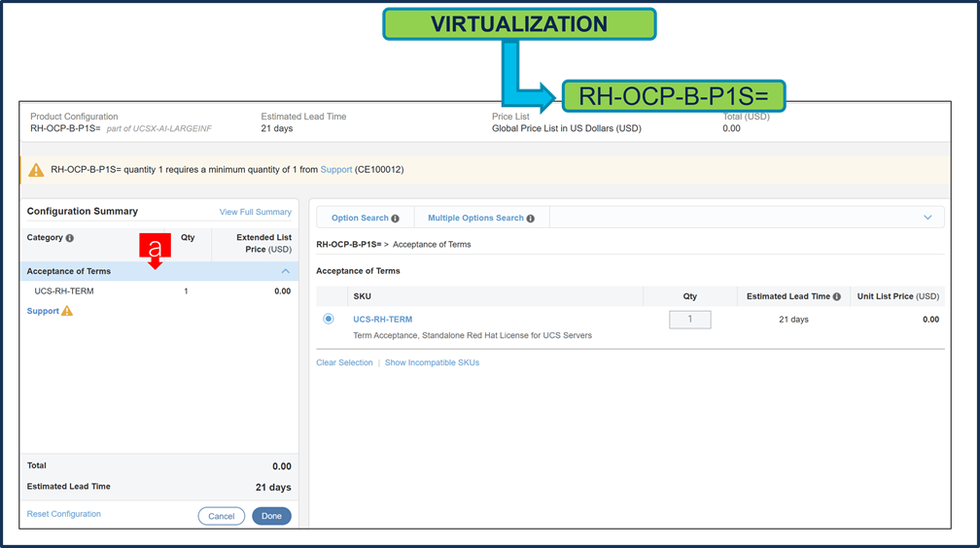
Task: Click the Qty input field for UCS-RH-TERM
Action: click(690, 320)
